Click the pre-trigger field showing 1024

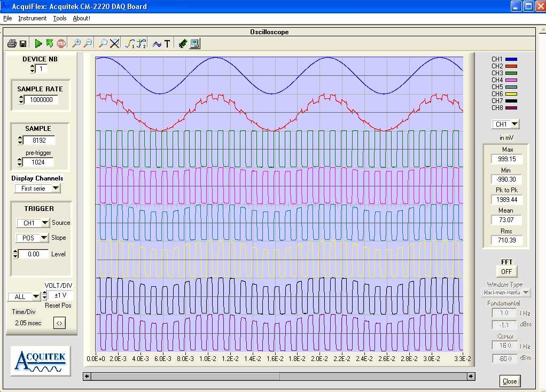pos(38,162)
